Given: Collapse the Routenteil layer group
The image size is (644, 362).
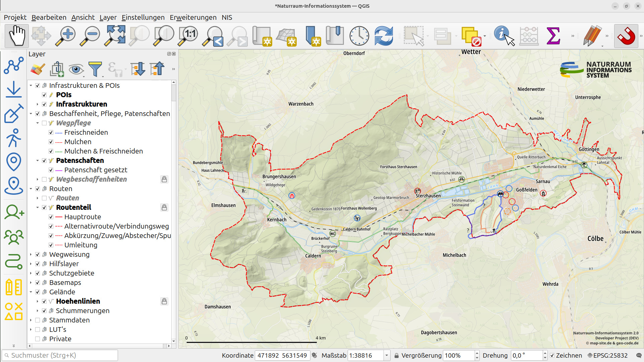Looking at the screenshot, I should 38,207.
